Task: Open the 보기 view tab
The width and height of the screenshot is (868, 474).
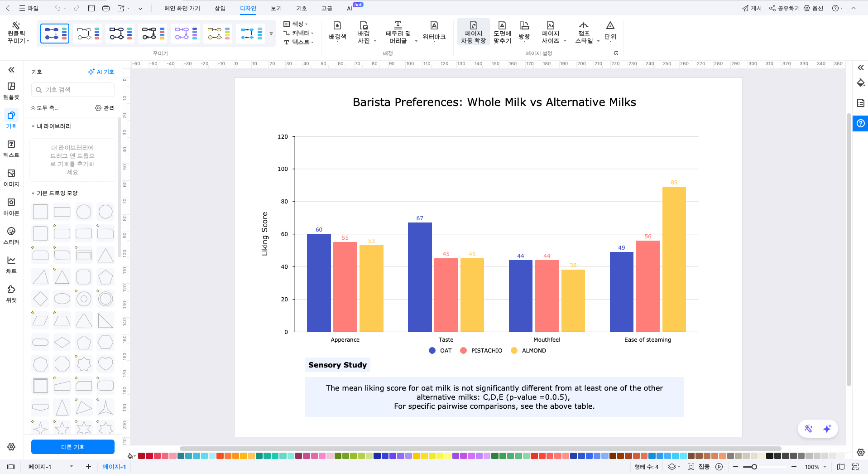Action: [276, 8]
